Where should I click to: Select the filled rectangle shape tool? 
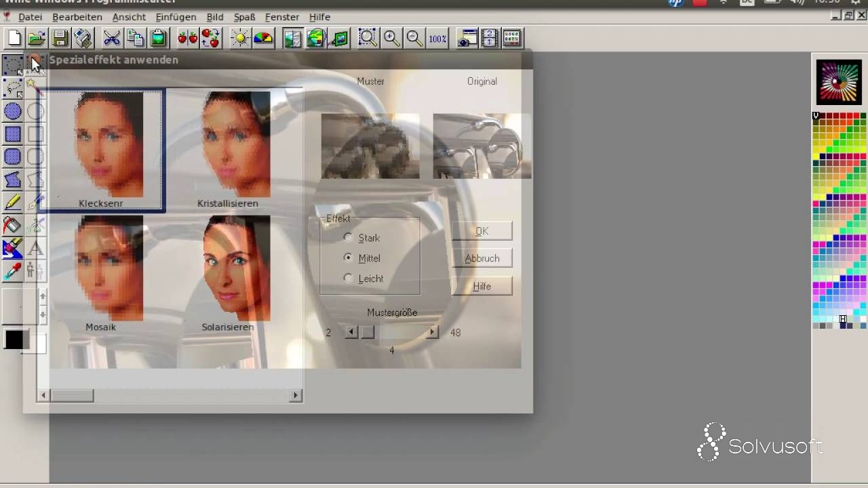(13, 134)
